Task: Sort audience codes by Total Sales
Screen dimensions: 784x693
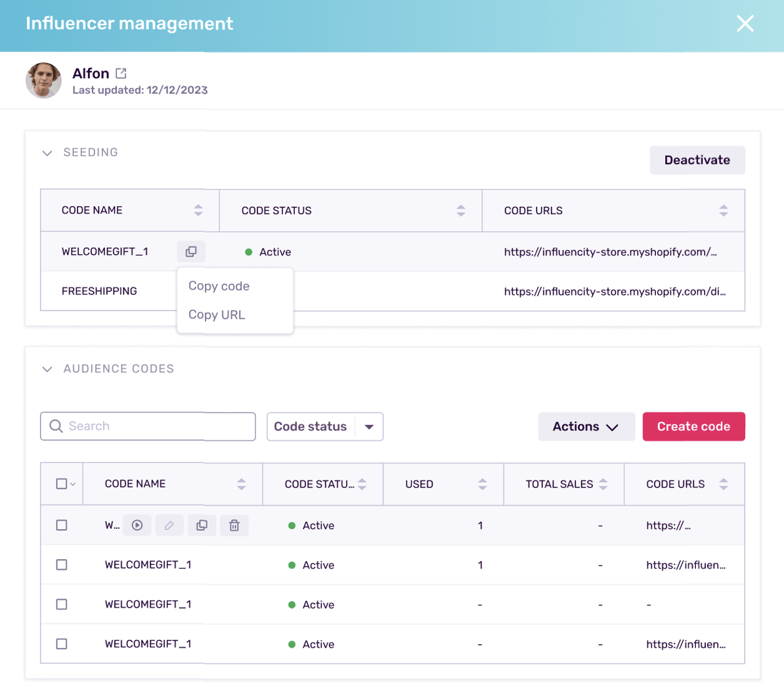Action: [603, 484]
